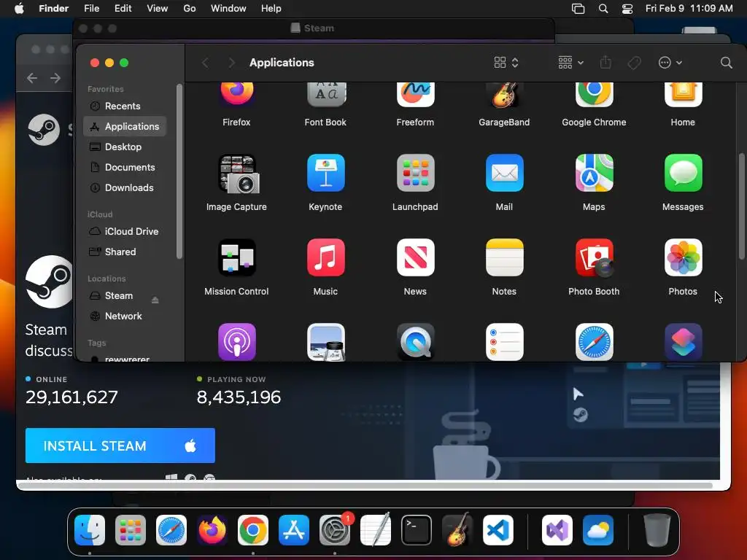747x560 pixels.
Task: Open Desktop folder in the sidebar
Action: 125,147
